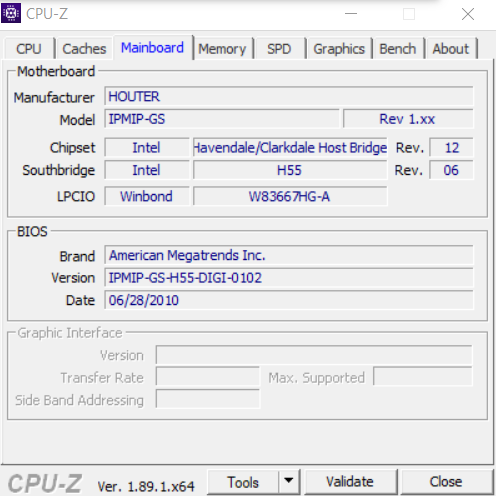Click the Validate button
Screen dimensions: 496x496
pos(350,482)
